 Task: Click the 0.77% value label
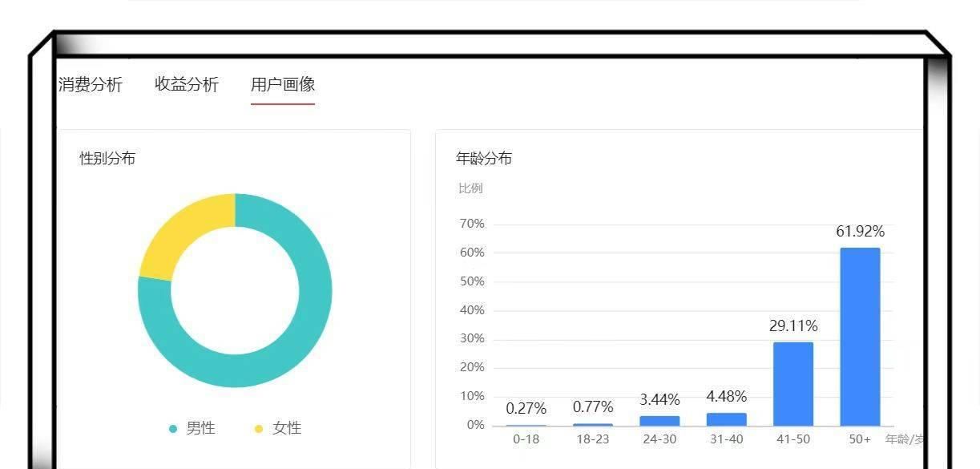click(x=592, y=407)
